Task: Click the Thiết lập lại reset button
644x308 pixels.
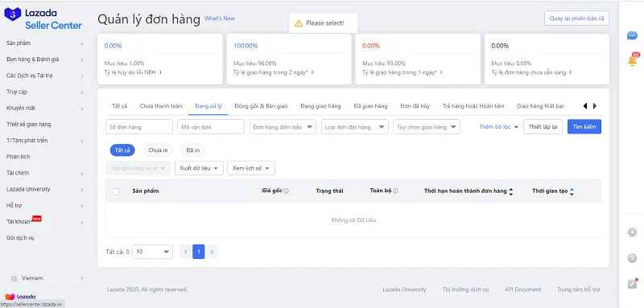Action: click(543, 127)
